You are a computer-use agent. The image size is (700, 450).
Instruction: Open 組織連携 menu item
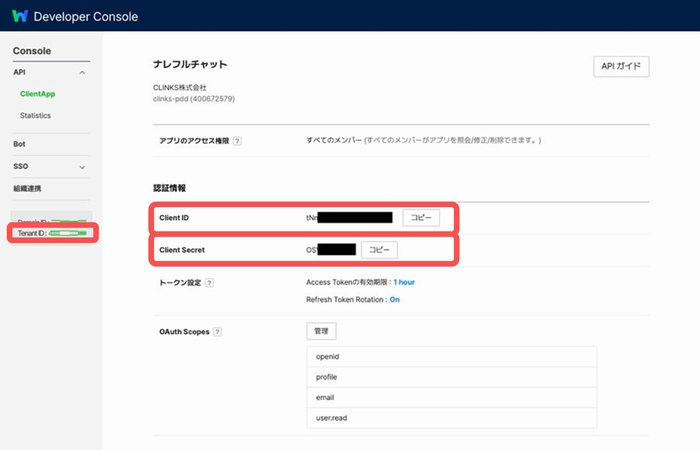pyautogui.click(x=27, y=188)
